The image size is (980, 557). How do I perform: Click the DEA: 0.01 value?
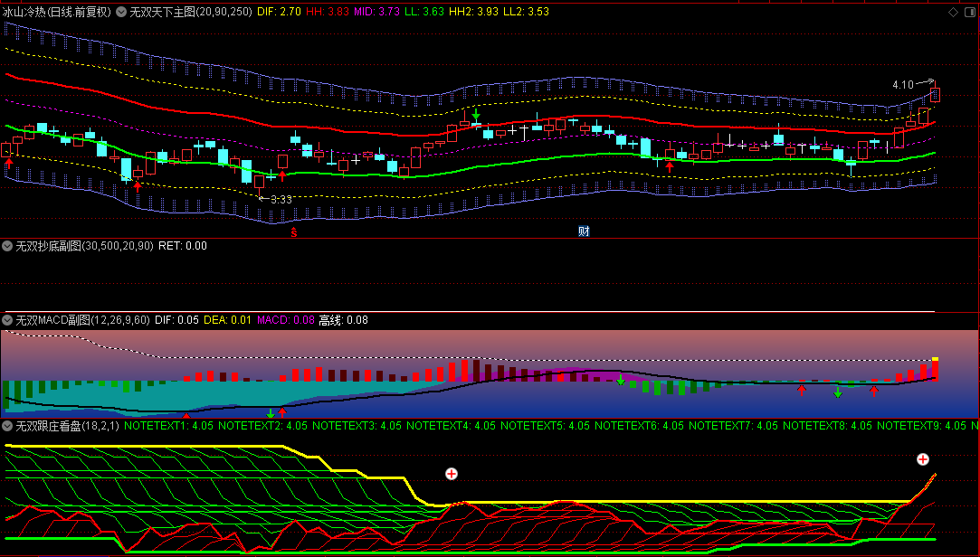point(227,320)
